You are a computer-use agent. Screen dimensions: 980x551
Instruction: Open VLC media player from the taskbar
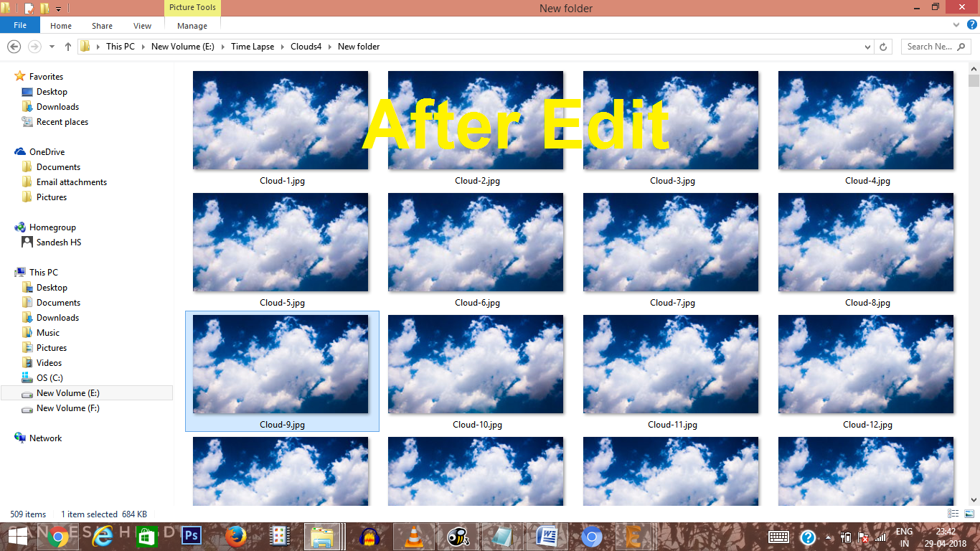click(413, 536)
